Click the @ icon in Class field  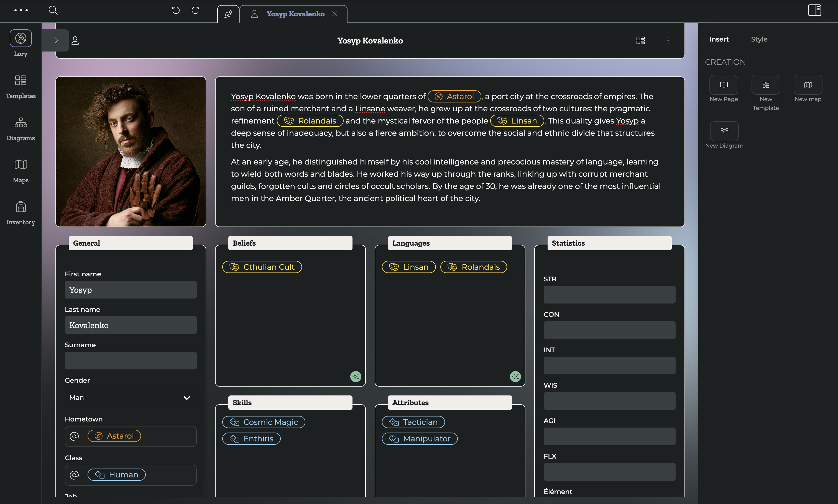pos(75,475)
